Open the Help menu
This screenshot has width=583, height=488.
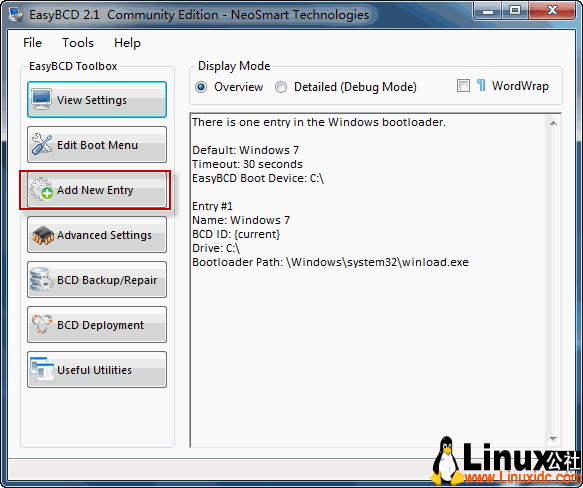tap(127, 43)
